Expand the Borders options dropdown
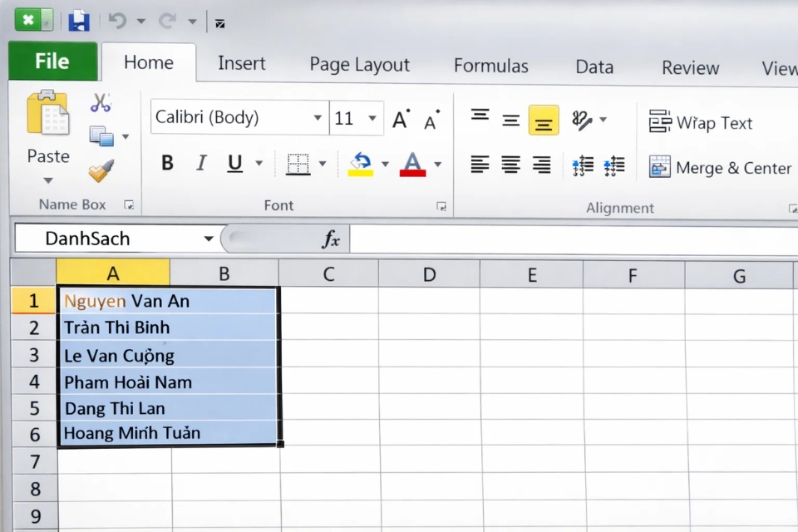This screenshot has width=798, height=532. (322, 164)
